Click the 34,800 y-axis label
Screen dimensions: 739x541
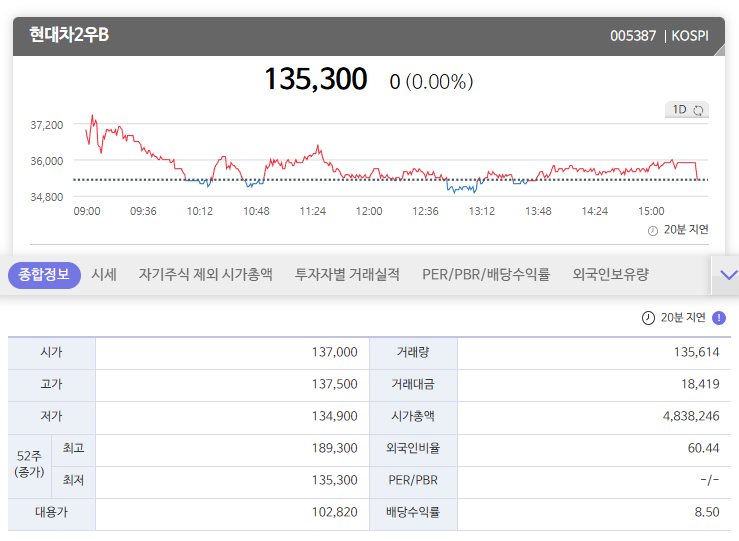pyautogui.click(x=47, y=197)
